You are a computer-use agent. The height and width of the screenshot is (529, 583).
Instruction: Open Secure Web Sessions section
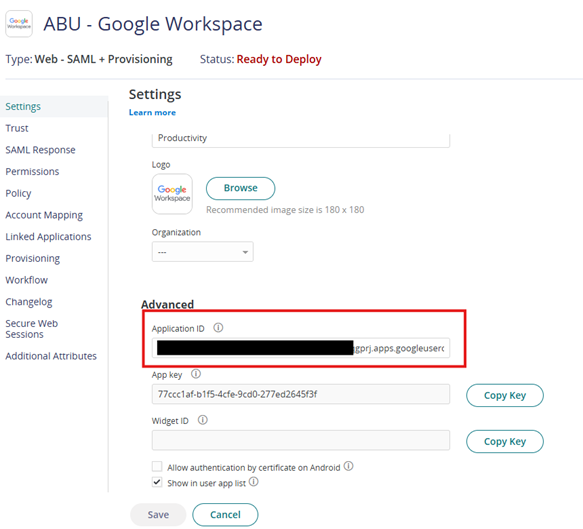[x=32, y=329]
